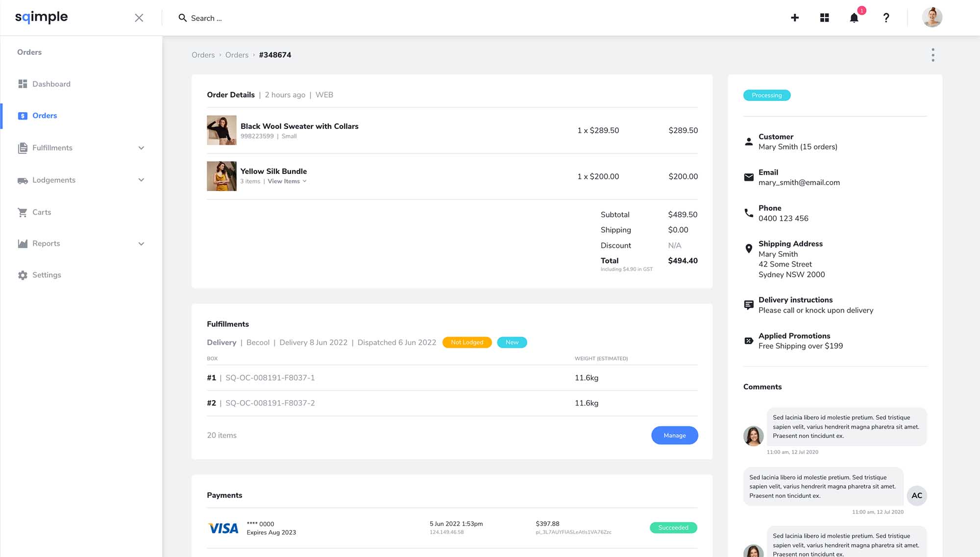
Task: Expand the Reports sidebar chevron
Action: tap(141, 243)
